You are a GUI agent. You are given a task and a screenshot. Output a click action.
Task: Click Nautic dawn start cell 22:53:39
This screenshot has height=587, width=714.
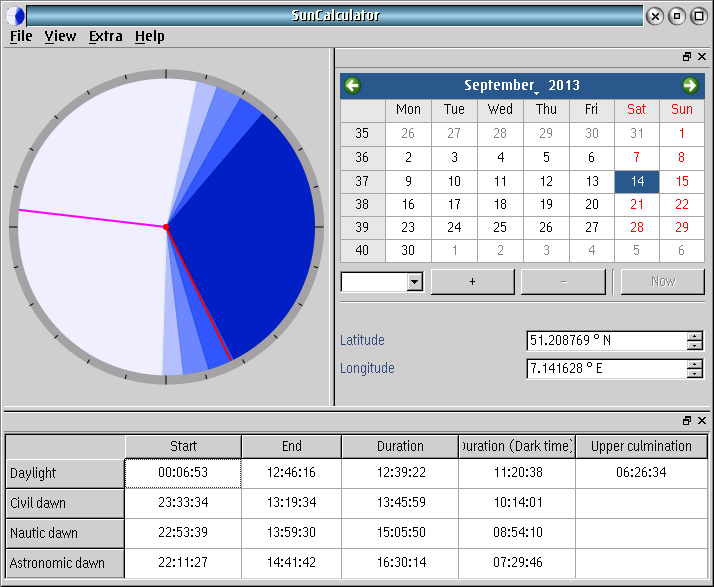[x=183, y=533]
